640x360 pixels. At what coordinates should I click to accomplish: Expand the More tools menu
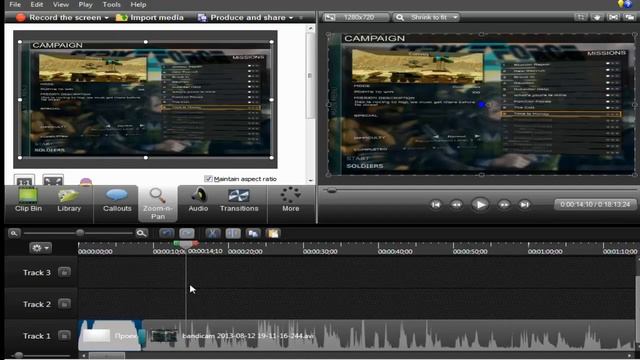coord(291,200)
